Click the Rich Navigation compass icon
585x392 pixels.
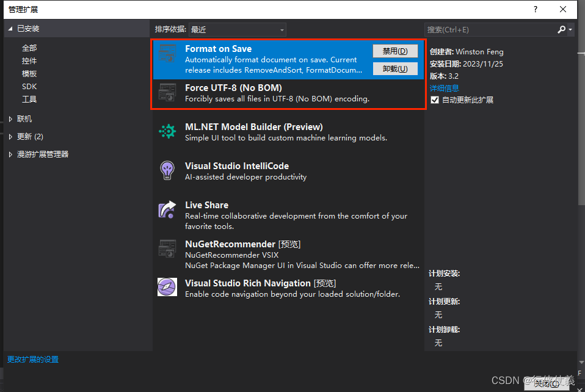[167, 287]
